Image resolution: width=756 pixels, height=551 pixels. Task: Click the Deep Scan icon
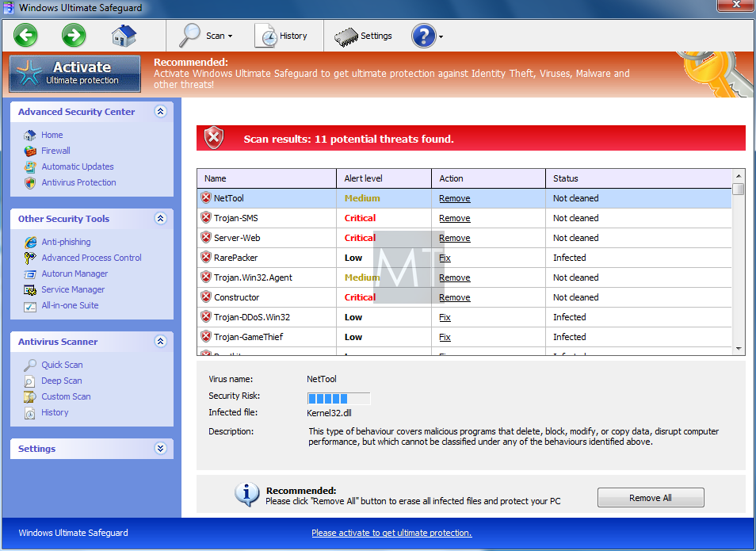click(x=30, y=381)
